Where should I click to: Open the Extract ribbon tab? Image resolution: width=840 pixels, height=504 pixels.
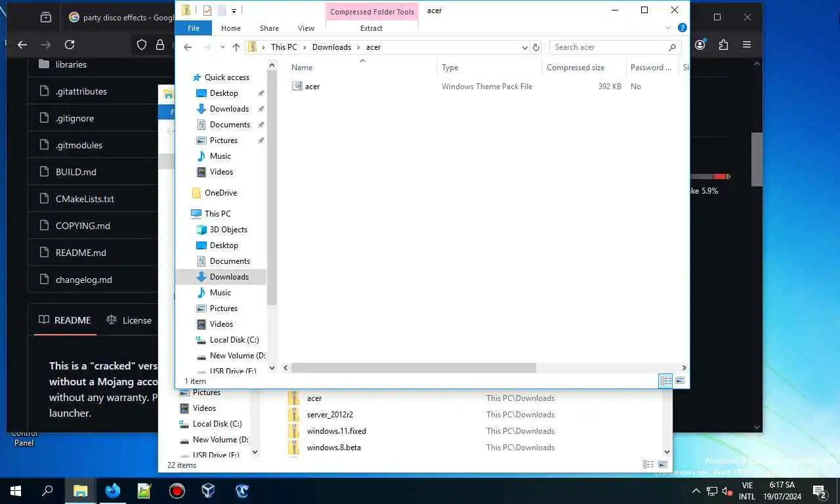371,28
